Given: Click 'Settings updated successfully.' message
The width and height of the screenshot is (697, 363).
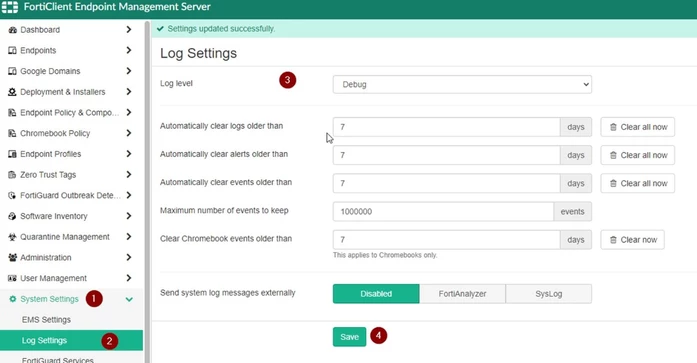Looking at the screenshot, I should tap(221, 28).
